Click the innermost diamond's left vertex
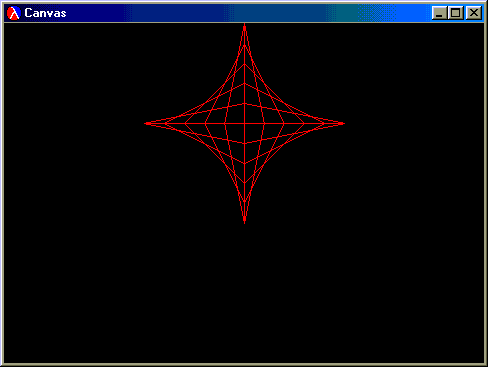 [225, 124]
